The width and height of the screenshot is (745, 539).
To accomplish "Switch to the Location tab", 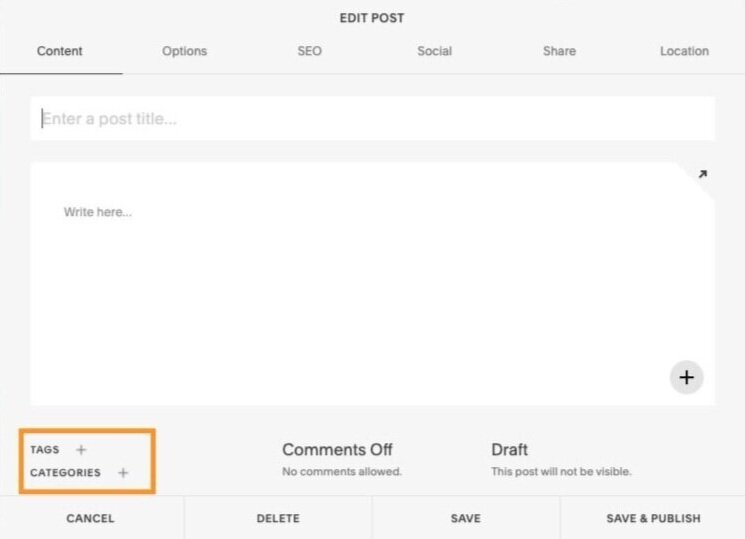I will click(x=684, y=51).
